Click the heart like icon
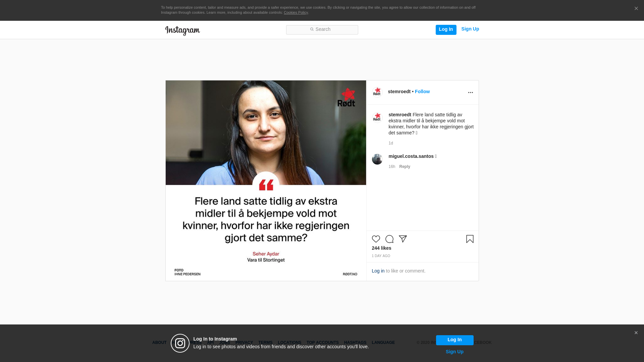The image size is (644, 362). pyautogui.click(x=376, y=239)
